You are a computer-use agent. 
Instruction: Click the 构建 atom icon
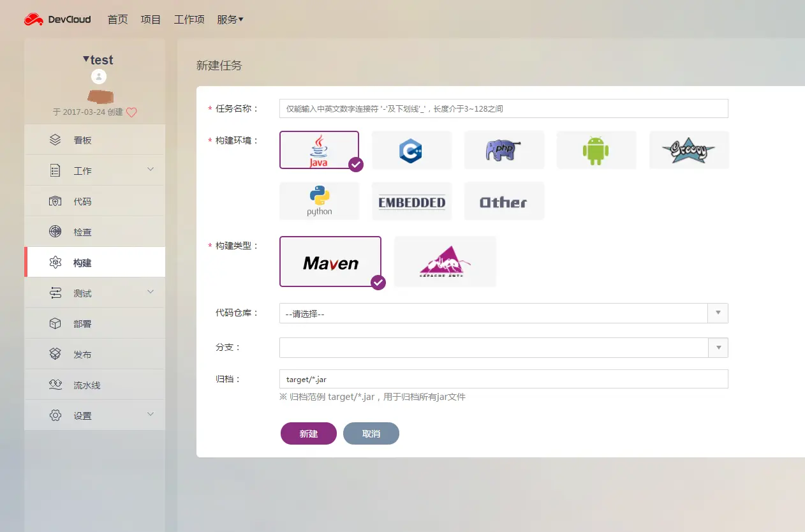(55, 262)
